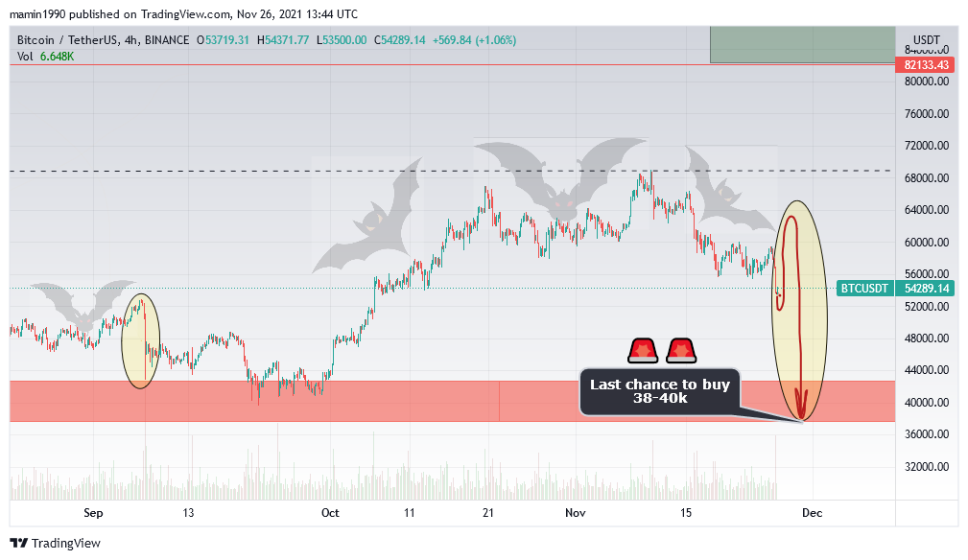Click the 72000.00 price axis label
This screenshot has width=968, height=560.
(x=927, y=146)
